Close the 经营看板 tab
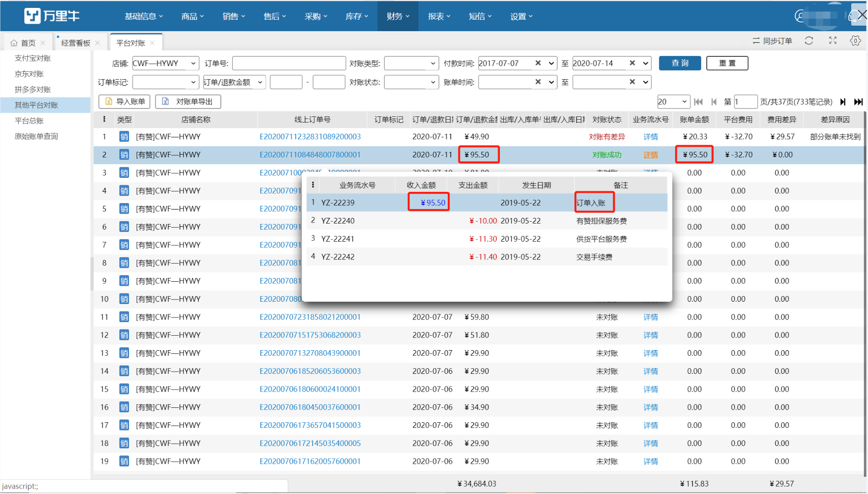 click(97, 43)
